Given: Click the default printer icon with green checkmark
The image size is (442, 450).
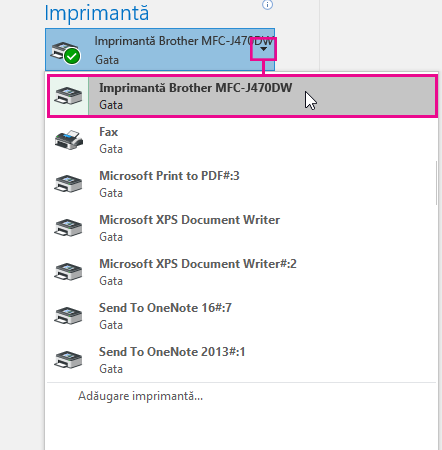Looking at the screenshot, I should point(65,53).
